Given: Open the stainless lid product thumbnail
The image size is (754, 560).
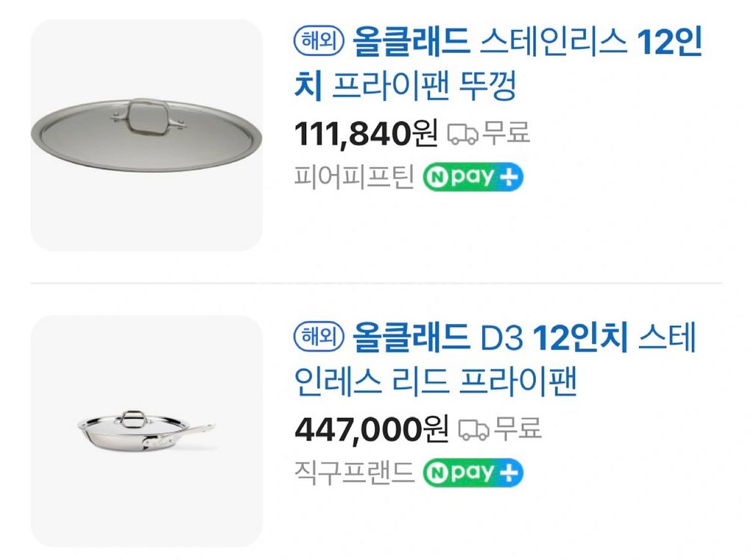Looking at the screenshot, I should (x=146, y=134).
